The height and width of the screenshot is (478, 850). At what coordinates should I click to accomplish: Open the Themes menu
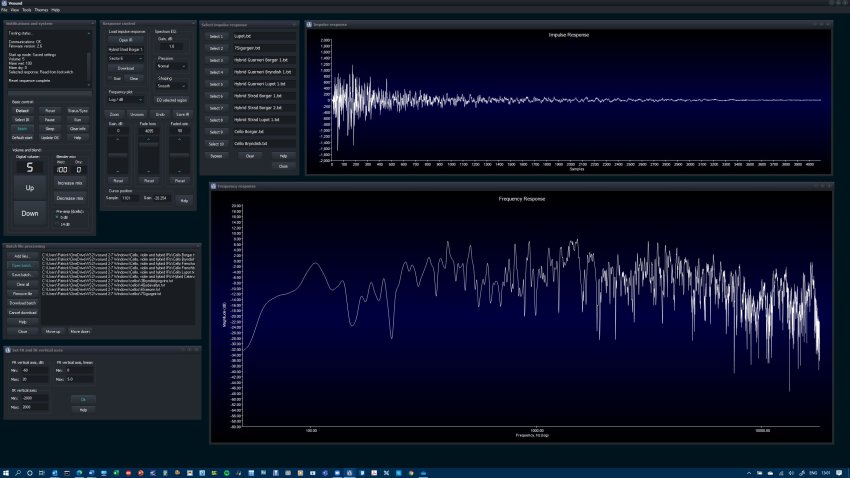click(x=41, y=9)
